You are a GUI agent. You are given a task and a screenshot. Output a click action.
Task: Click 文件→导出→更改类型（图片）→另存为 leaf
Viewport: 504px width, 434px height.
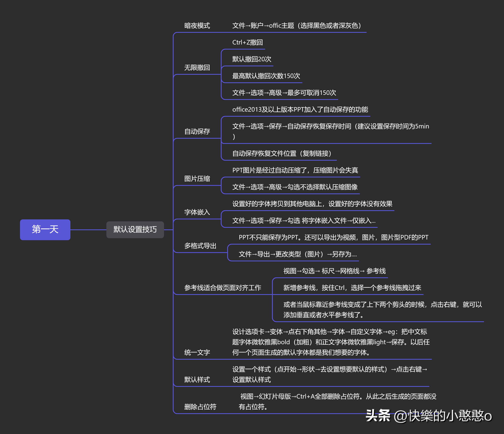click(298, 254)
